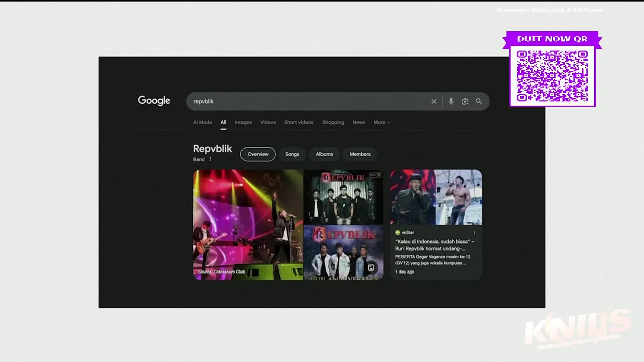644x362 pixels.
Task: Click the Source: Colosseum Club caption
Action: [221, 272]
